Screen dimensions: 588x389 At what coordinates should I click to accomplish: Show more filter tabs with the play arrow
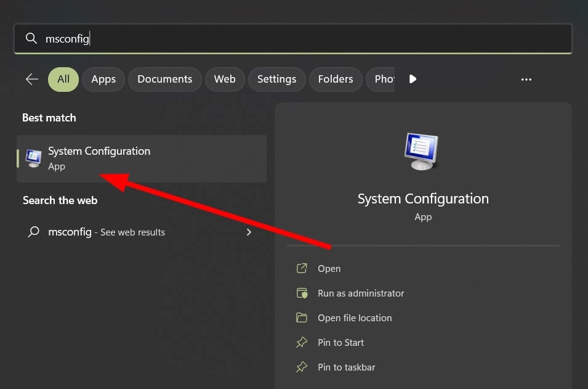pyautogui.click(x=413, y=79)
